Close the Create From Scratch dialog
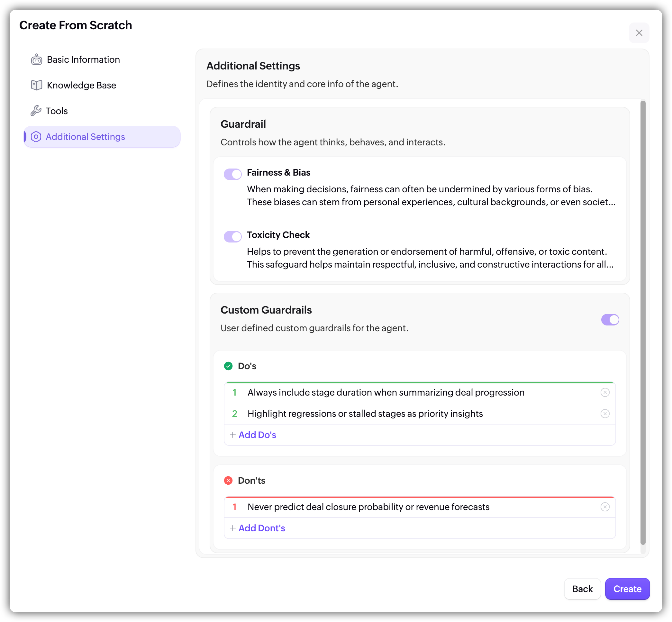The width and height of the screenshot is (672, 622). [639, 33]
